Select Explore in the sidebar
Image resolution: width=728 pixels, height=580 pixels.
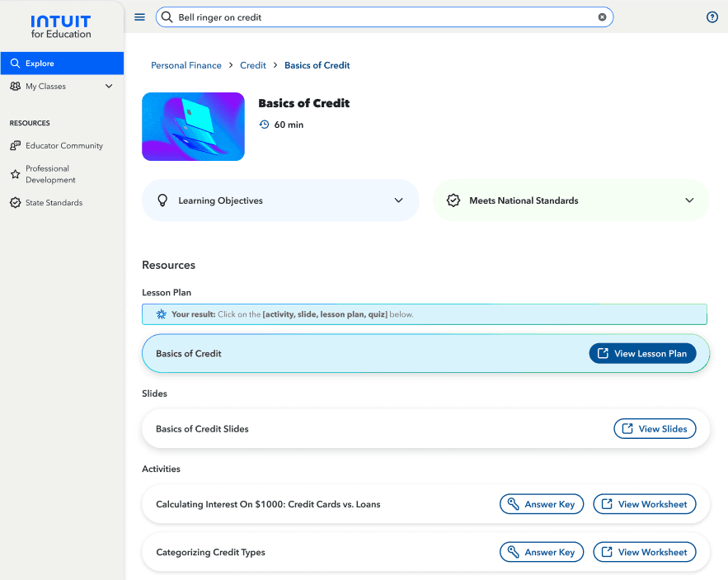tap(39, 63)
